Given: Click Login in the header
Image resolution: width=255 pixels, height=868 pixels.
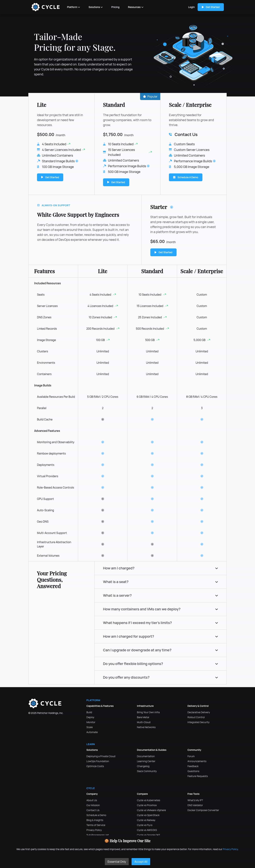Looking at the screenshot, I should click(191, 7).
